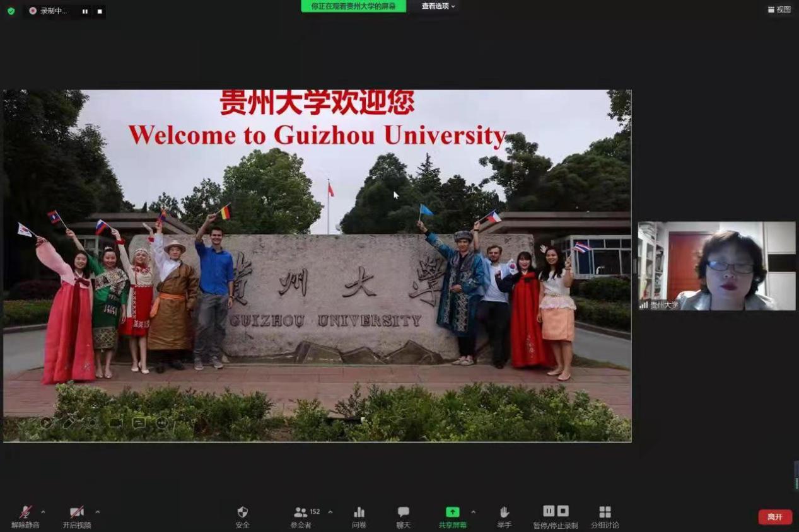This screenshot has height=532, width=799.
Task: Open the Polls (问卷) icon
Action: click(359, 512)
